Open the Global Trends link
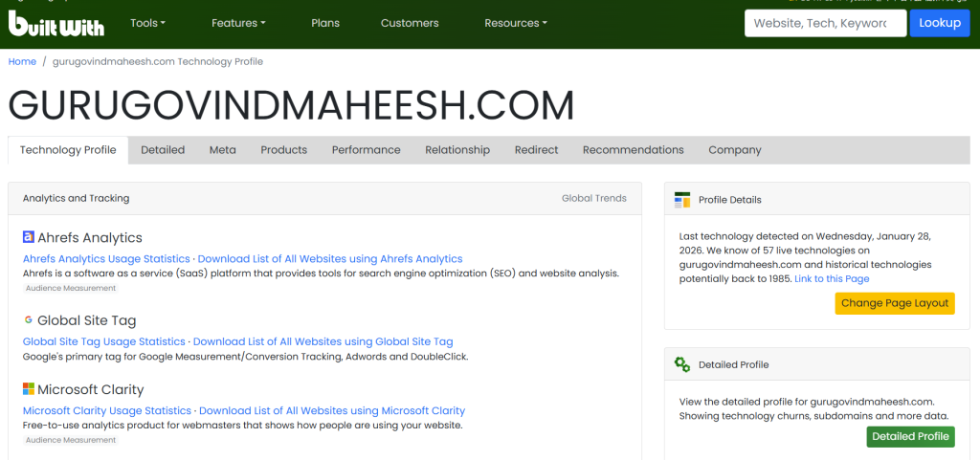The width and height of the screenshot is (980, 460). point(593,198)
